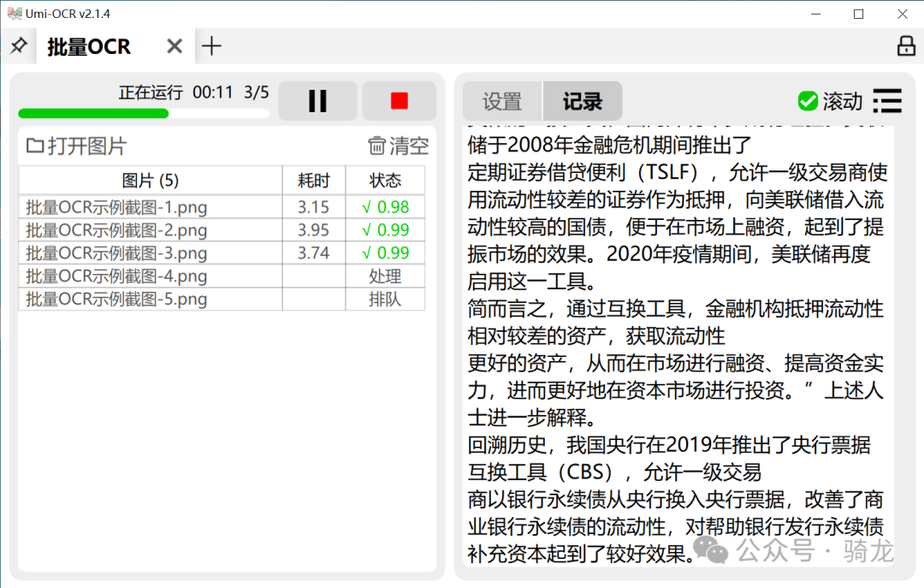Click the 3.74 time cell
924x588 pixels.
pyautogui.click(x=313, y=253)
